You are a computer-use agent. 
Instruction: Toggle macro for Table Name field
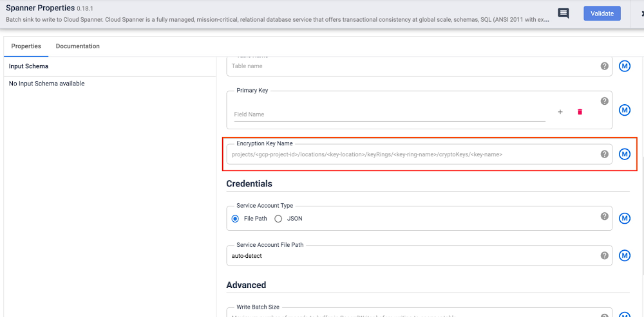624,66
